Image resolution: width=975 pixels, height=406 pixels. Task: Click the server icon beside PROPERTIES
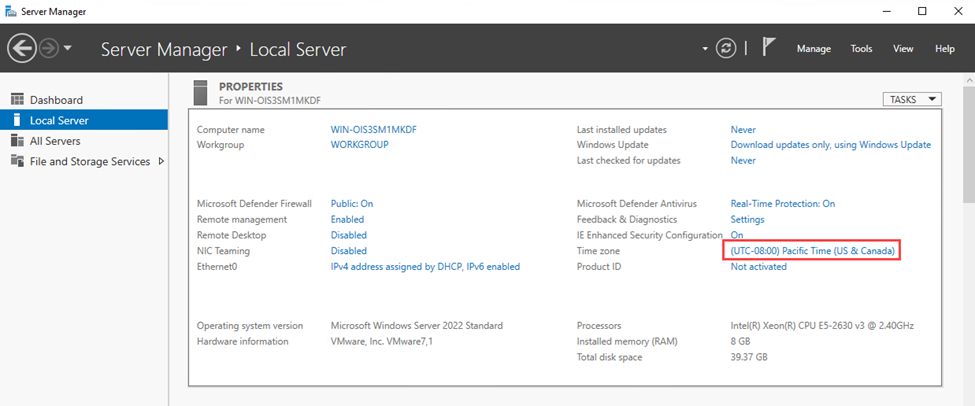[x=200, y=92]
